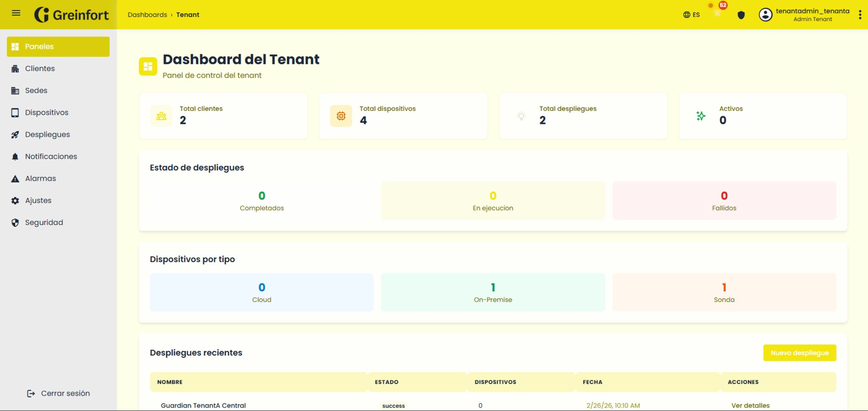Click the Despliegues rocket icon
The image size is (868, 411).
15,135
